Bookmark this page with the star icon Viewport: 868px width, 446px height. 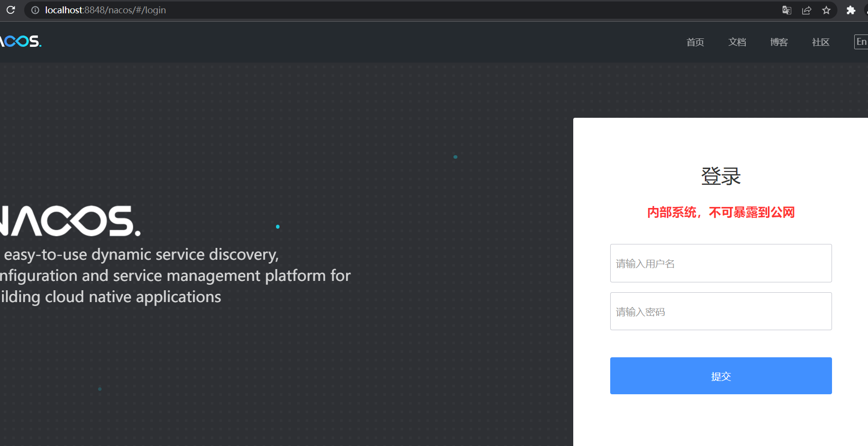(826, 10)
